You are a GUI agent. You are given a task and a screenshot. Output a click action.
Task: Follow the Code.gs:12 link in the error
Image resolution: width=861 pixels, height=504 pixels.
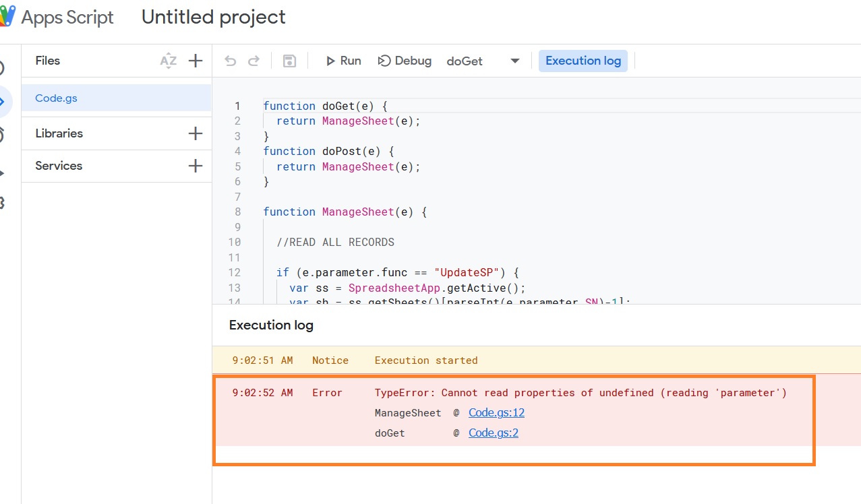[496, 413]
